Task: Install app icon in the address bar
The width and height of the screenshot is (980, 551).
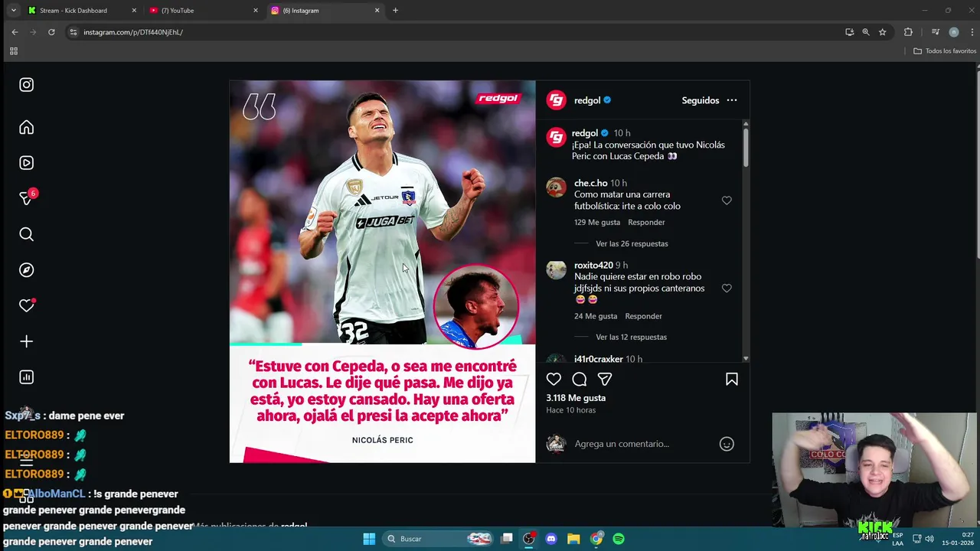Action: click(x=849, y=32)
